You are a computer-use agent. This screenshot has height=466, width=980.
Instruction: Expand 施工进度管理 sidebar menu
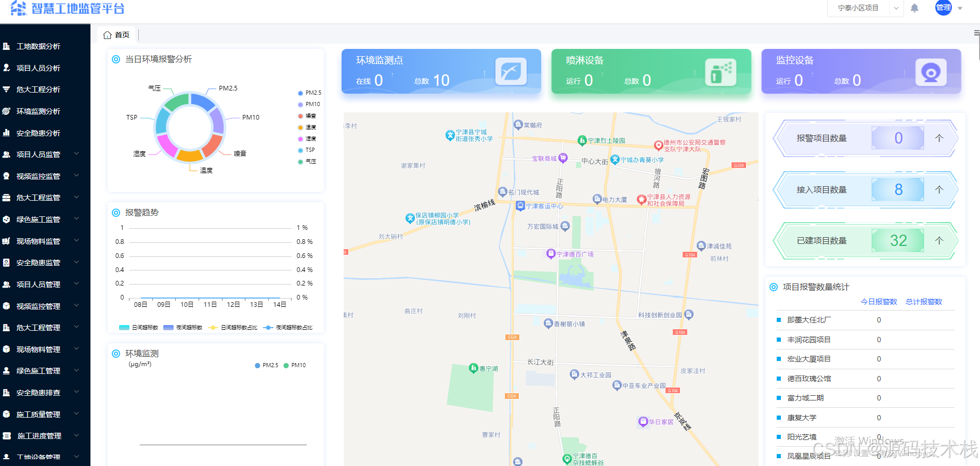click(76, 436)
